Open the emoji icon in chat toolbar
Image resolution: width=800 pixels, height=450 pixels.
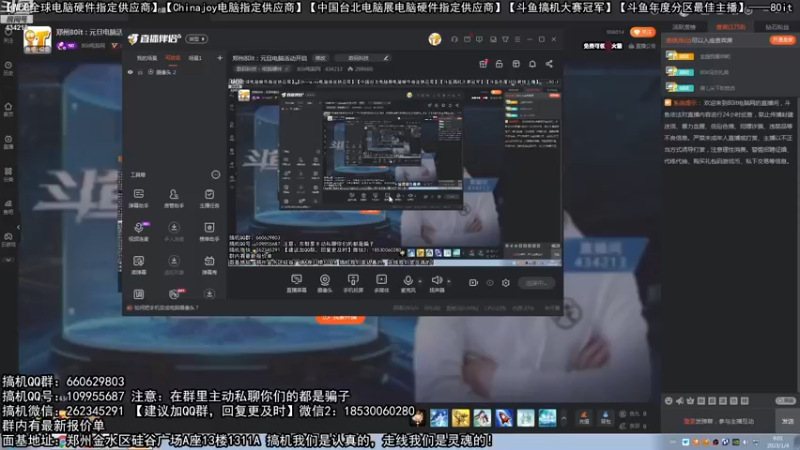668,401
